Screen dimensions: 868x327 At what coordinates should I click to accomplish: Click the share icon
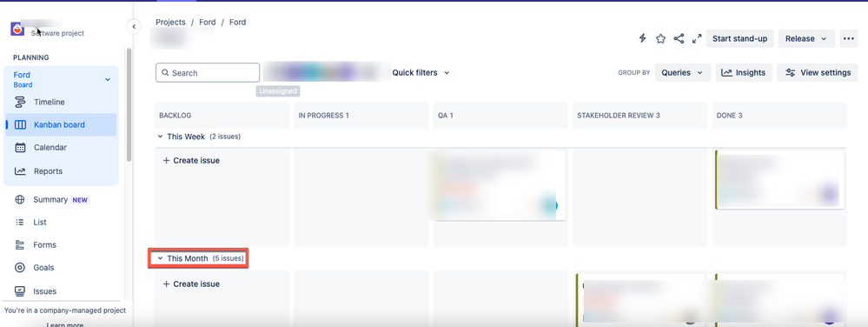pyautogui.click(x=679, y=38)
